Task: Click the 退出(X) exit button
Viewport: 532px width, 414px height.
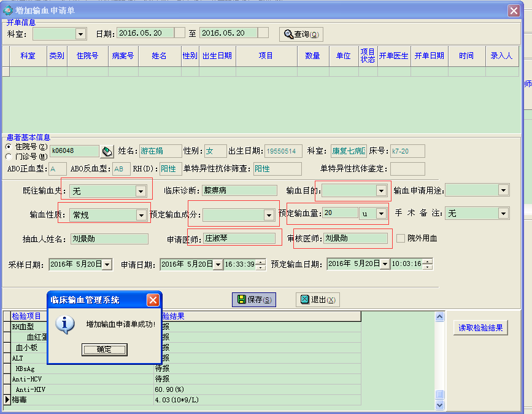Action: pyautogui.click(x=318, y=300)
